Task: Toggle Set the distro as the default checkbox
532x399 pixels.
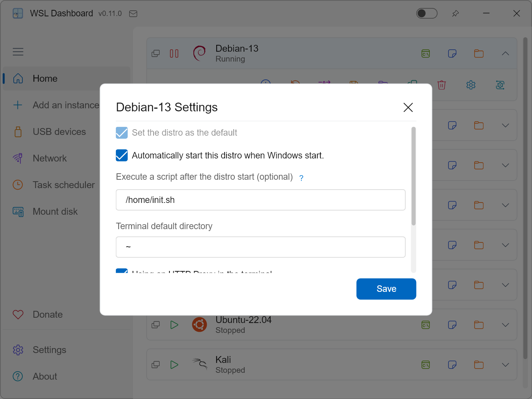Action: (x=122, y=133)
